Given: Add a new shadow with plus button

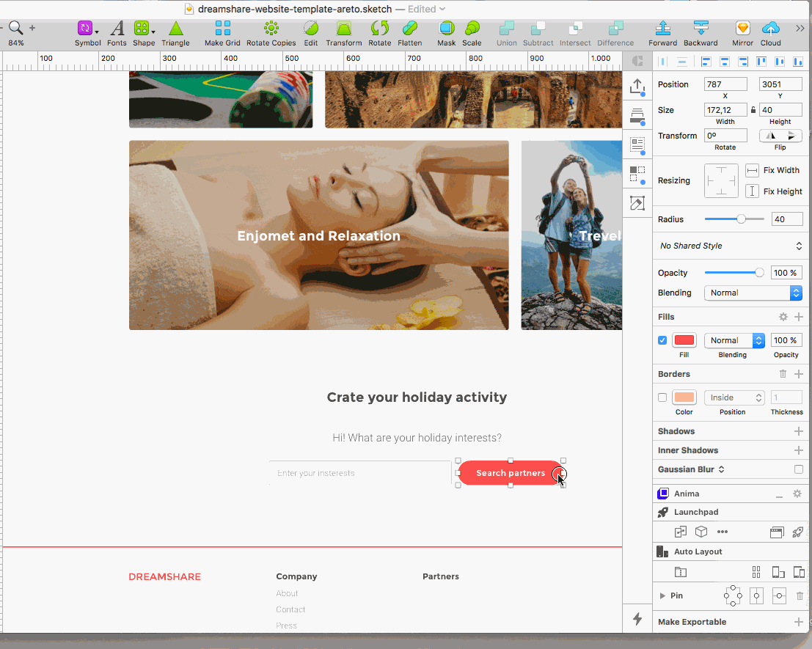Looking at the screenshot, I should click(x=798, y=431).
